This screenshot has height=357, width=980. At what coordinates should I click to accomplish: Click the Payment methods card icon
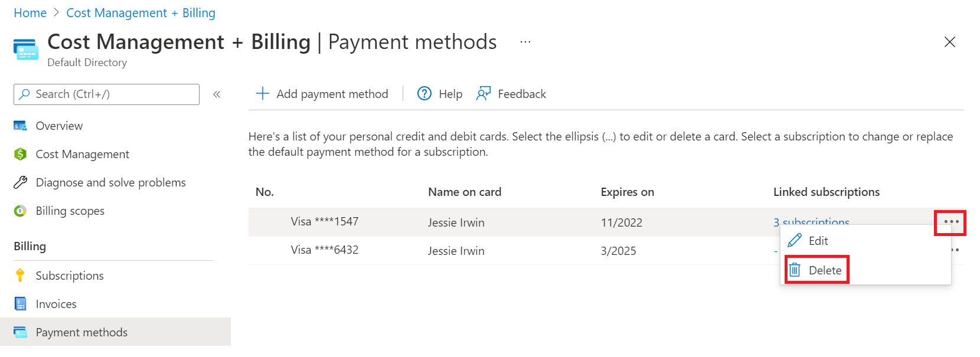[21, 332]
